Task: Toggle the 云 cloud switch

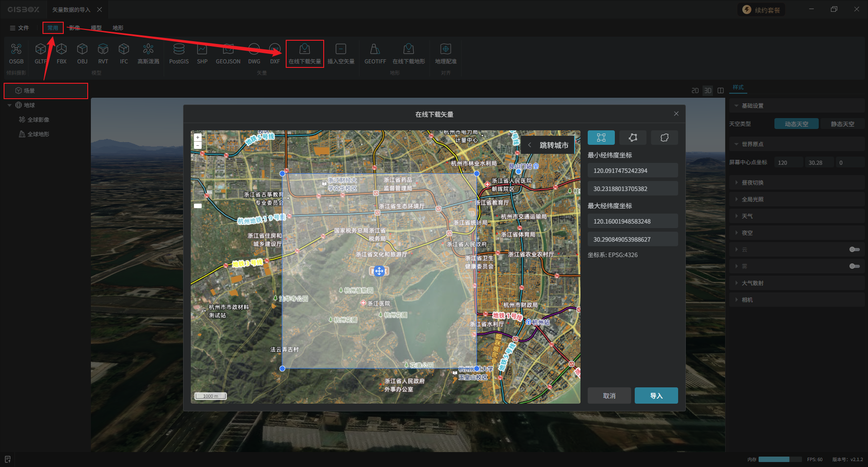Action: coord(854,249)
